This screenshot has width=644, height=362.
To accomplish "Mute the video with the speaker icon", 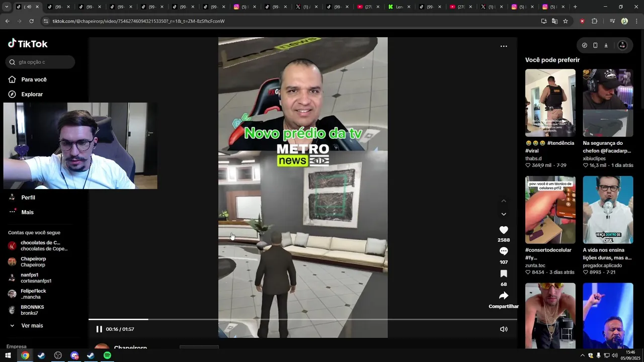I will [x=504, y=329].
